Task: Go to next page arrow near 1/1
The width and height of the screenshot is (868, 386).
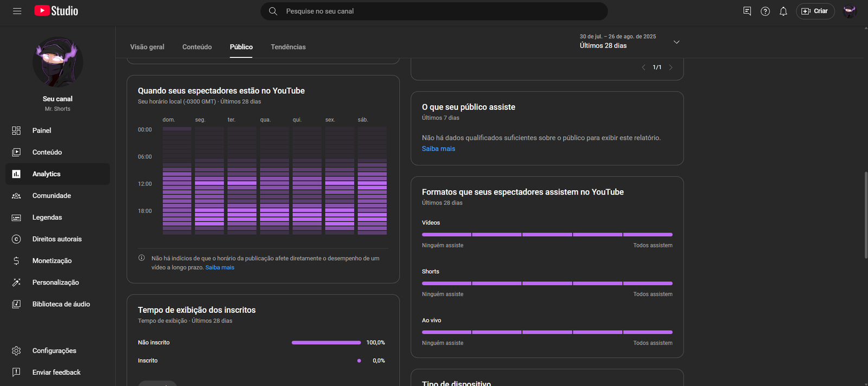Action: (671, 67)
